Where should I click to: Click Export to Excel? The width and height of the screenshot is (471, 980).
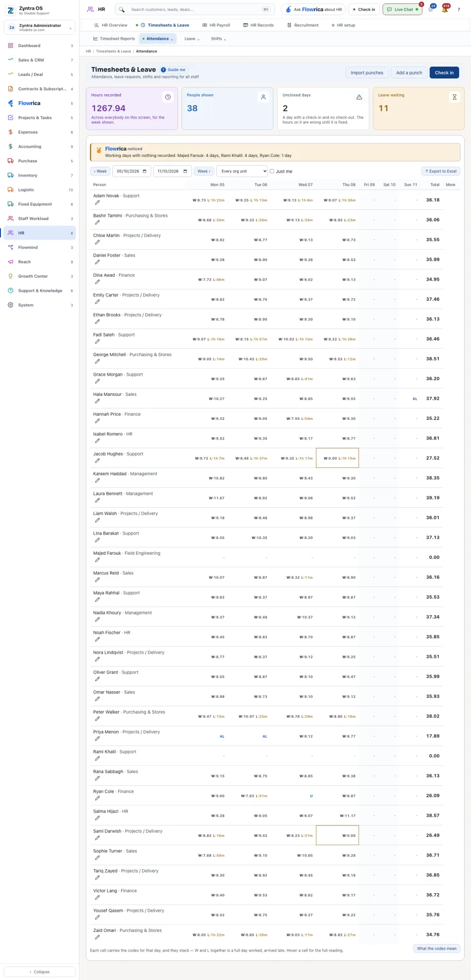click(x=441, y=171)
